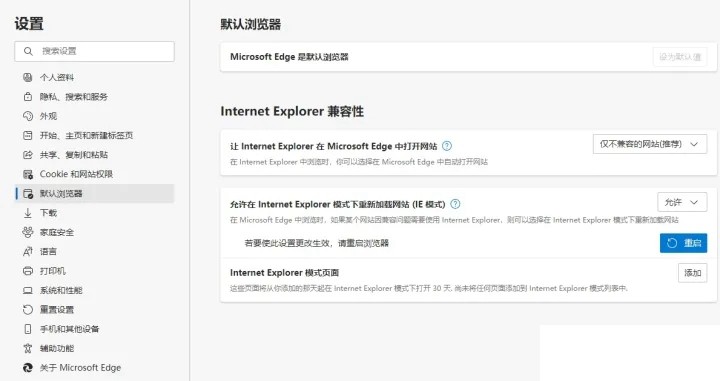Click the Internet Explorer 模式页面 label

tap(284, 273)
